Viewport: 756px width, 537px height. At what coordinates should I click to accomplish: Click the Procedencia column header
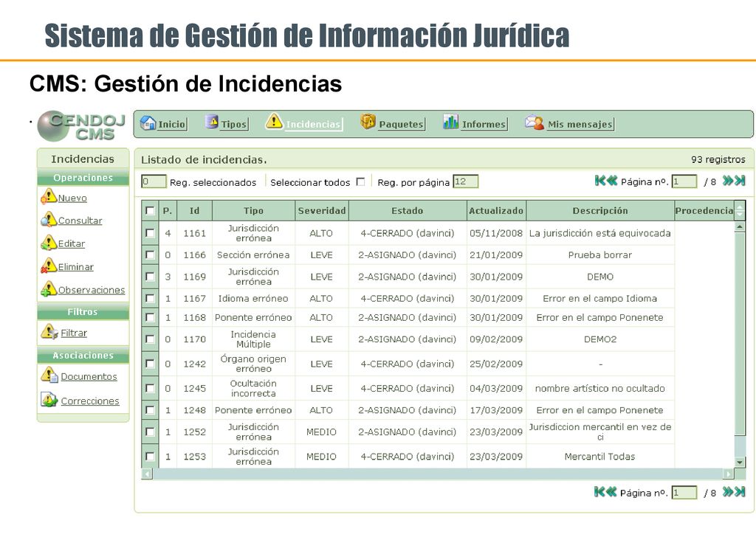pyautogui.click(x=704, y=210)
